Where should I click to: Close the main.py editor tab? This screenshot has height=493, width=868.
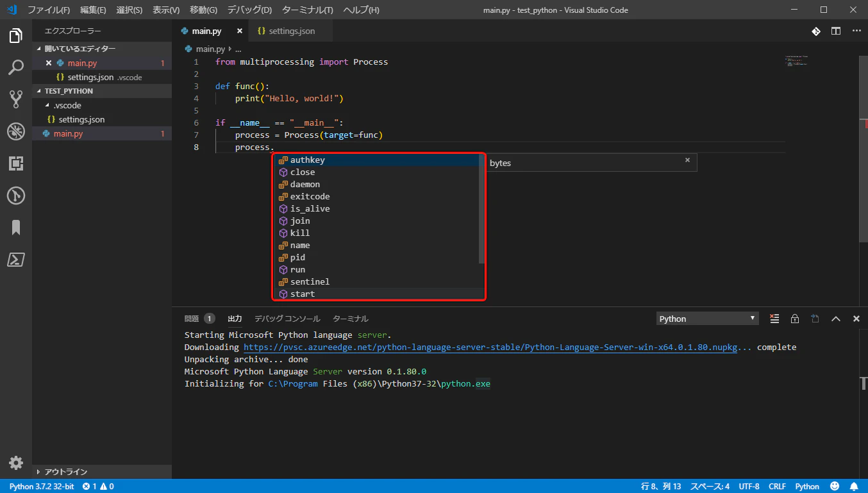coord(240,31)
